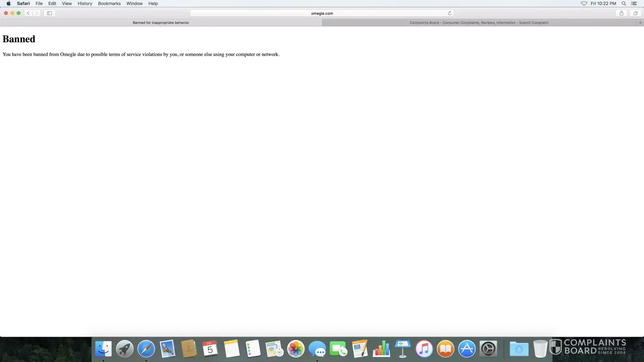
Task: Switch to the Complaints Board tab
Action: pyautogui.click(x=479, y=22)
